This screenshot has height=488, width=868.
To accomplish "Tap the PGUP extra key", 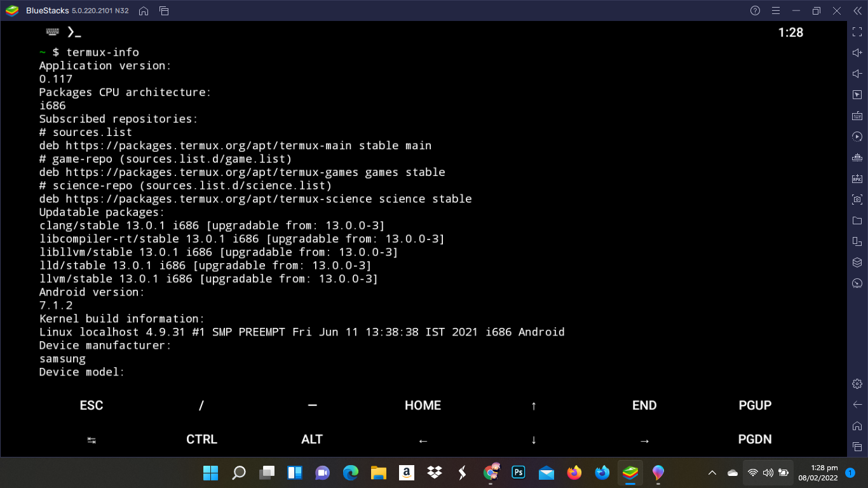I will [755, 405].
